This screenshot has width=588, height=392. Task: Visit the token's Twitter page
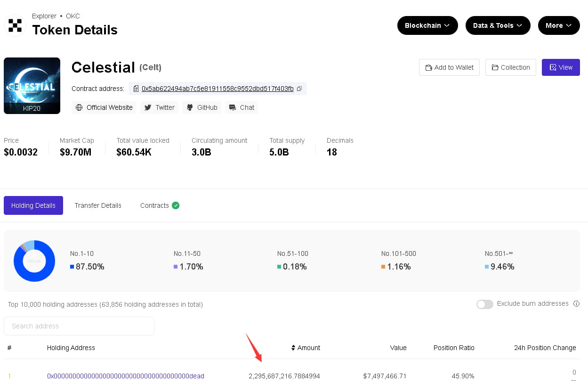pos(159,107)
